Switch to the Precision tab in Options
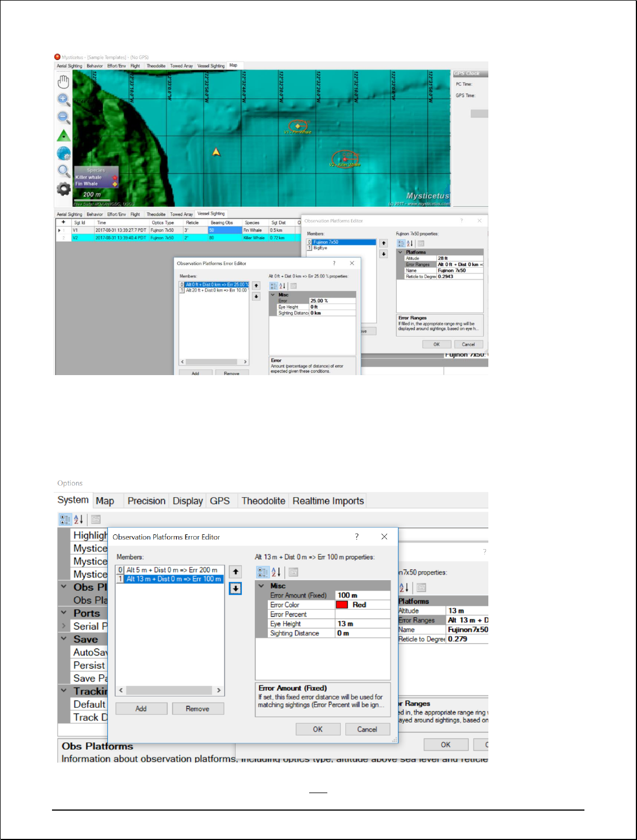Viewport: 637px width, 840px height. (x=146, y=501)
